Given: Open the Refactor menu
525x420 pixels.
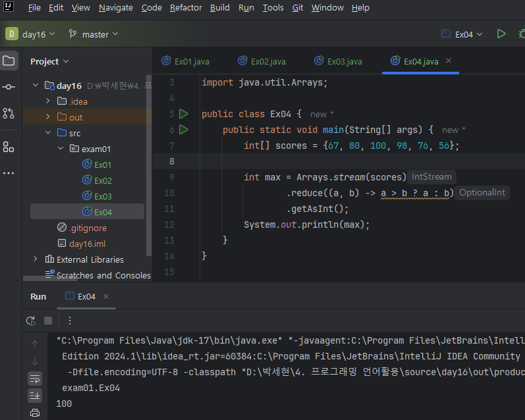Looking at the screenshot, I should [186, 8].
